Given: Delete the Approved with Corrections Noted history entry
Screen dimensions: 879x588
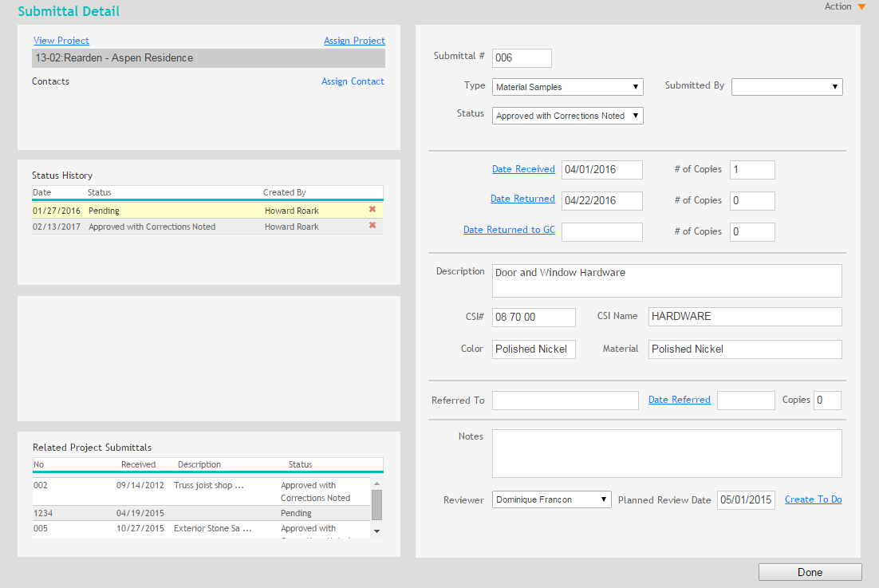Looking at the screenshot, I should pos(372,225).
